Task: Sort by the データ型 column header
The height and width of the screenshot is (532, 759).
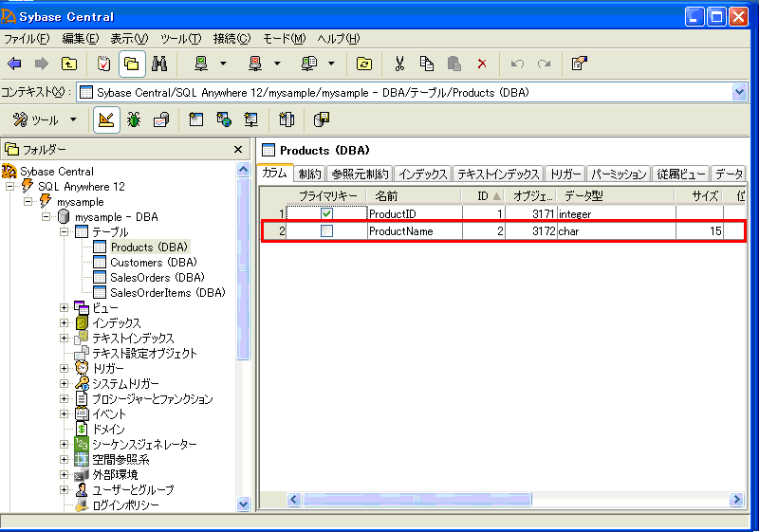Action: pyautogui.click(x=583, y=196)
